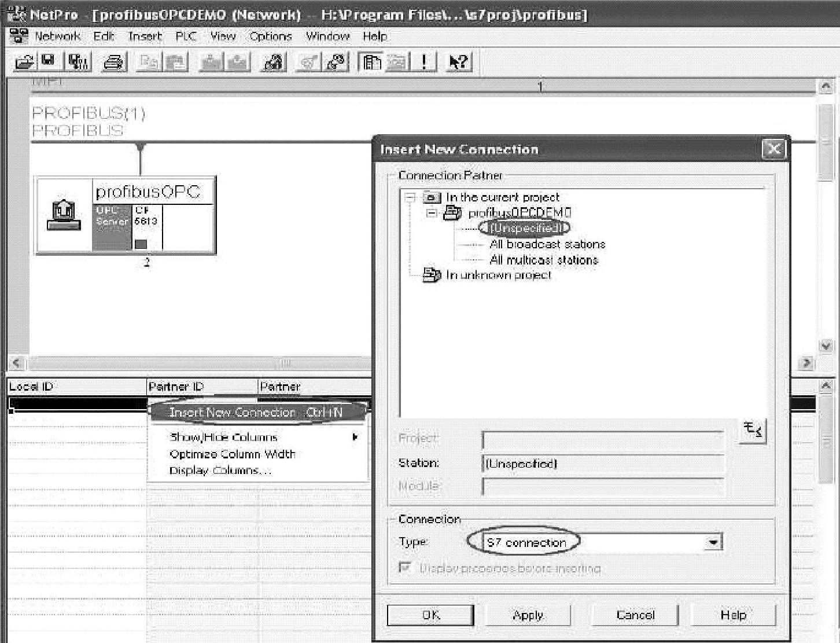This screenshot has width=840, height=643.
Task: Toggle the Catalog view toolbar icon
Action: click(x=370, y=62)
